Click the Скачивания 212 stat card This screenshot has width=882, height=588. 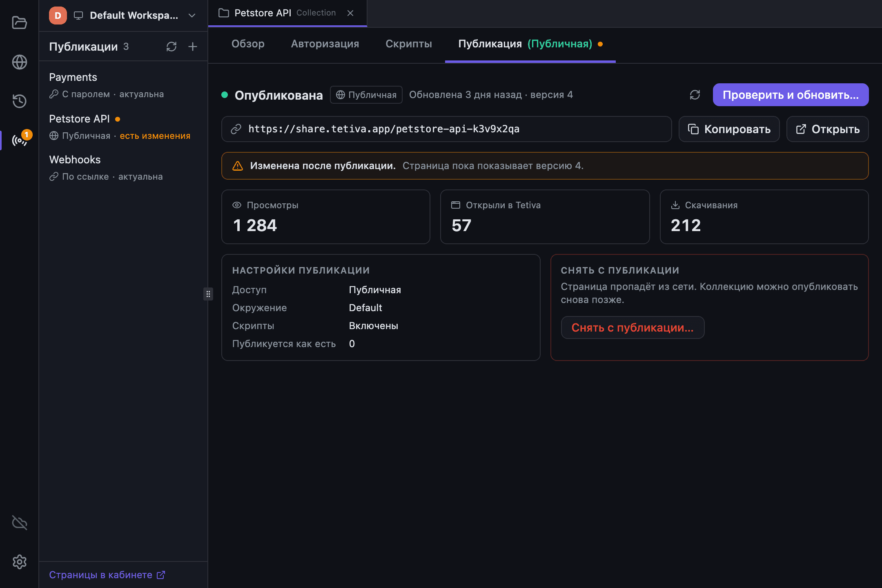(x=764, y=217)
